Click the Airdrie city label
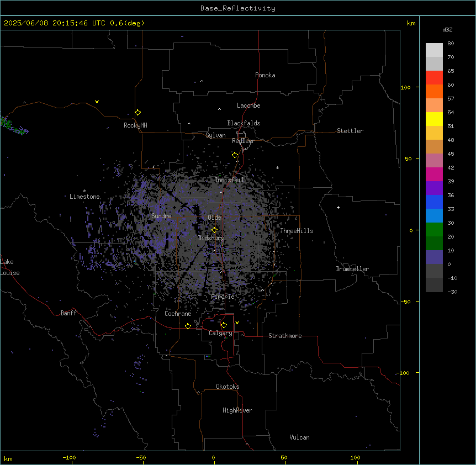The width and height of the screenshot is (476, 465). [223, 297]
